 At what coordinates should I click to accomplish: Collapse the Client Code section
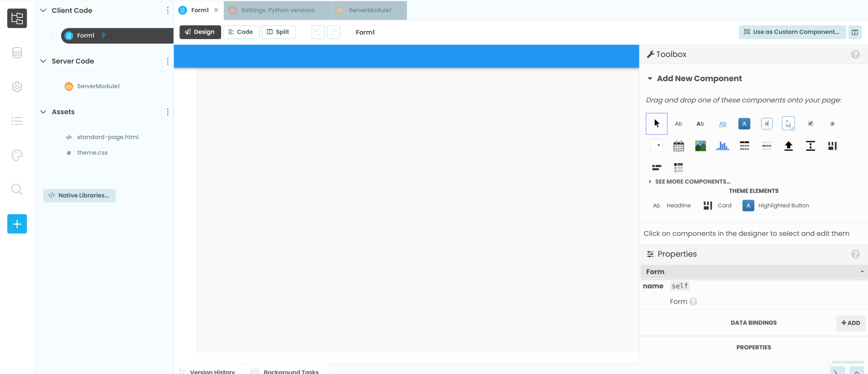[43, 11]
